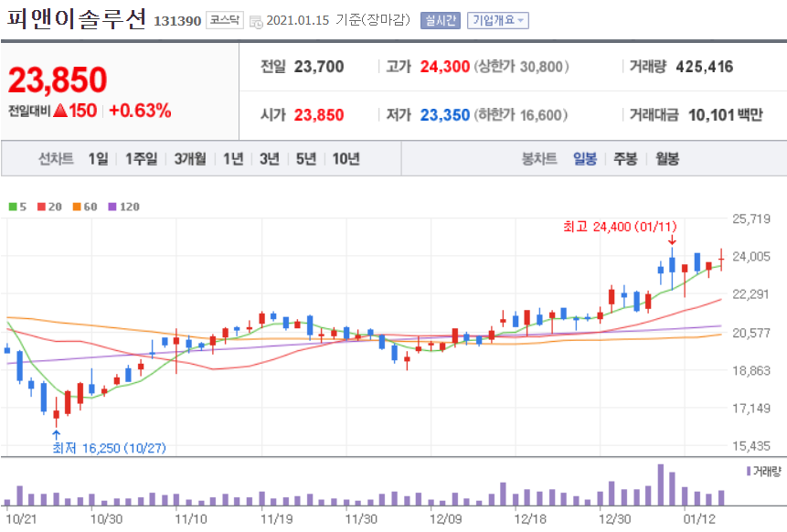The width and height of the screenshot is (787, 532).
Task: Click the 17,149 y-axis label
Action: coord(750,409)
